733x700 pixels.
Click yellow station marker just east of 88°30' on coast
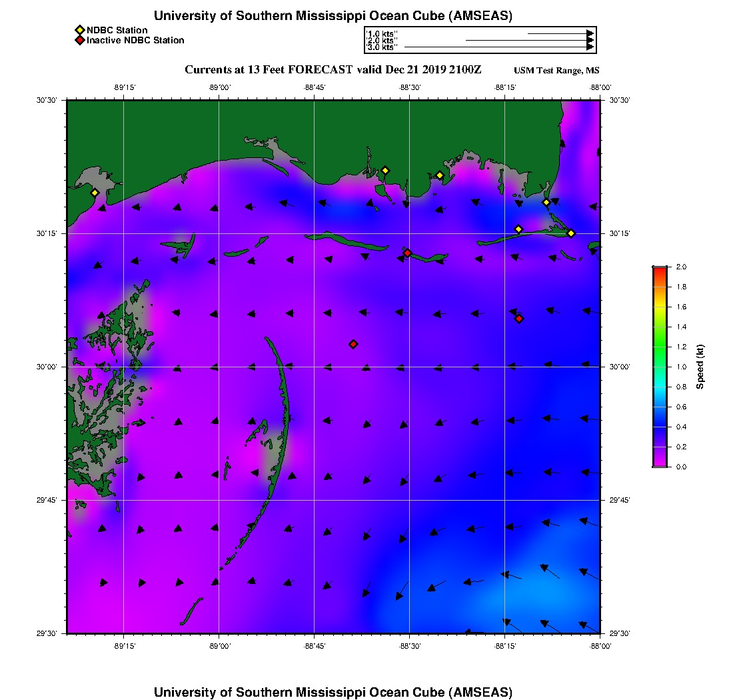point(440,175)
